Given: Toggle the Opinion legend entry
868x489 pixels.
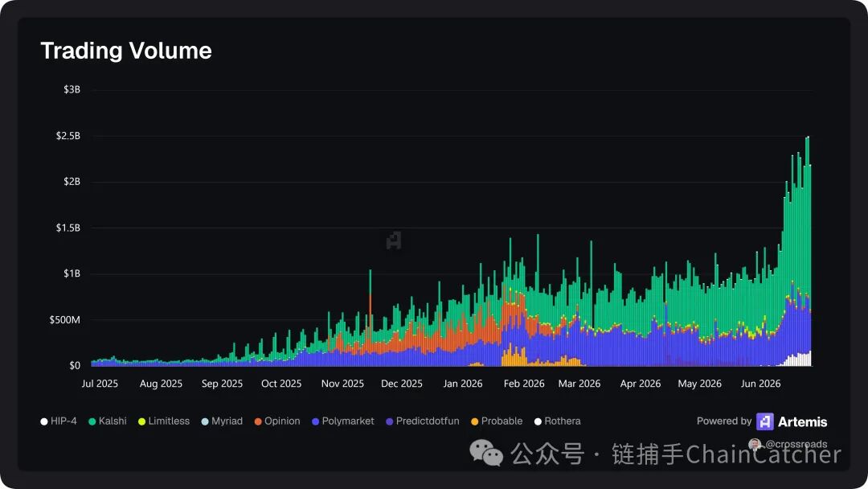Looking at the screenshot, I should [x=277, y=421].
